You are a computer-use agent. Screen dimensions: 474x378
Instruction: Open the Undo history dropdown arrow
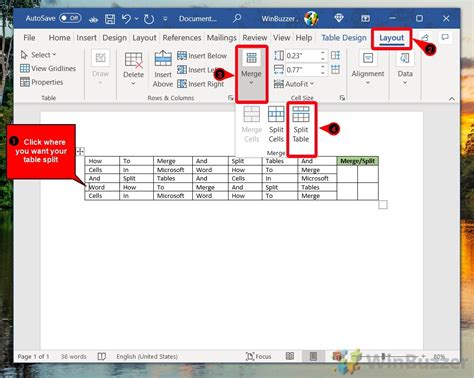(136, 19)
